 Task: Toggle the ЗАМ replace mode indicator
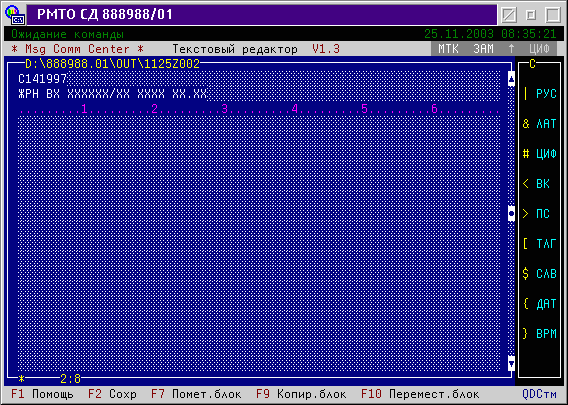coord(484,49)
